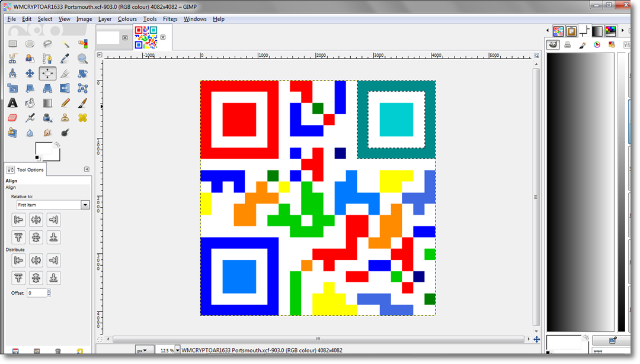Image resolution: width=640 pixels, height=364 pixels.
Task: Click Distribute left edges button
Action: coord(18,260)
